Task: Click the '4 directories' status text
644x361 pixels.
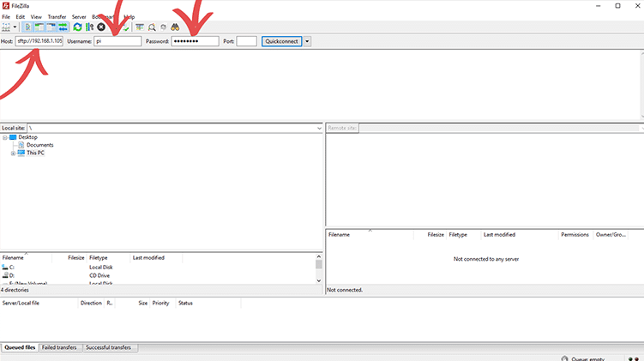Action: pos(15,290)
